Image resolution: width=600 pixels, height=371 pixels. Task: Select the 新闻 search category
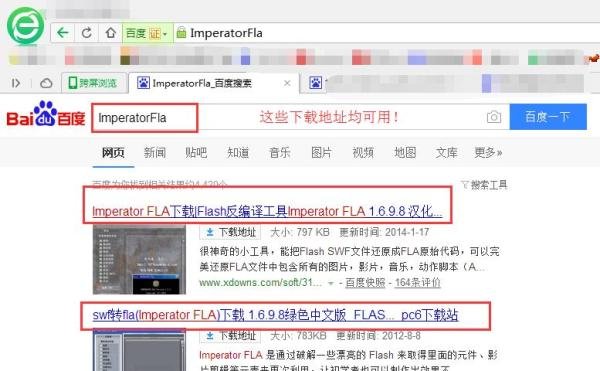coord(155,153)
